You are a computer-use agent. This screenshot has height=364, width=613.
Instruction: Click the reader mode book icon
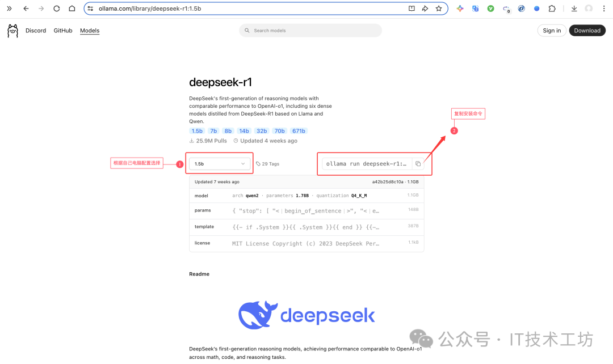coord(412,9)
